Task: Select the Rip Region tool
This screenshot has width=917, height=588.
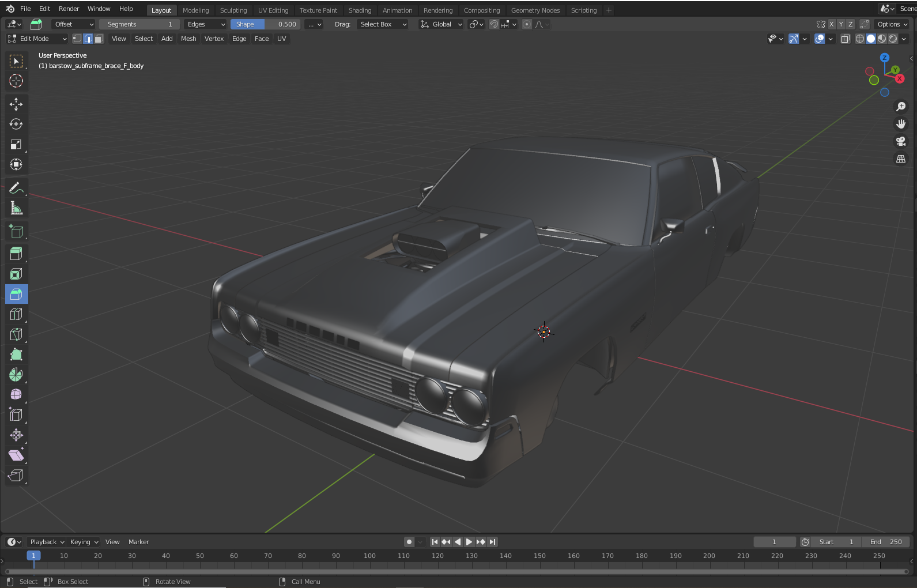Action: pyautogui.click(x=16, y=476)
